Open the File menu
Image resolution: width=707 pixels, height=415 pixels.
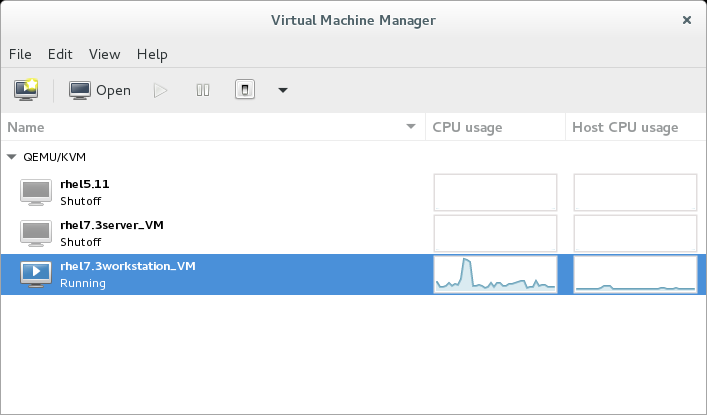(20, 54)
